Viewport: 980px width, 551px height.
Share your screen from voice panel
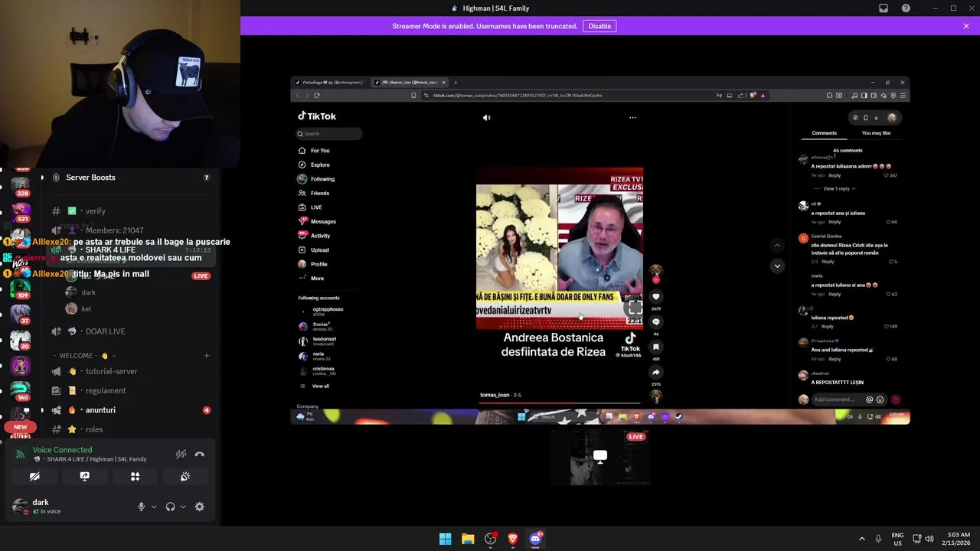click(x=85, y=476)
